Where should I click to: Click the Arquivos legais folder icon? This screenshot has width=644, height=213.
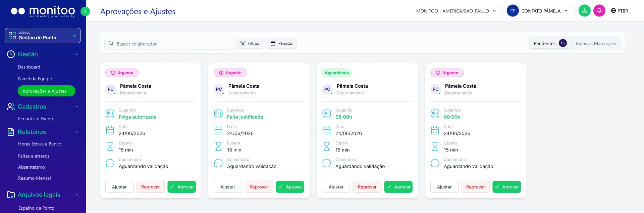[11, 195]
